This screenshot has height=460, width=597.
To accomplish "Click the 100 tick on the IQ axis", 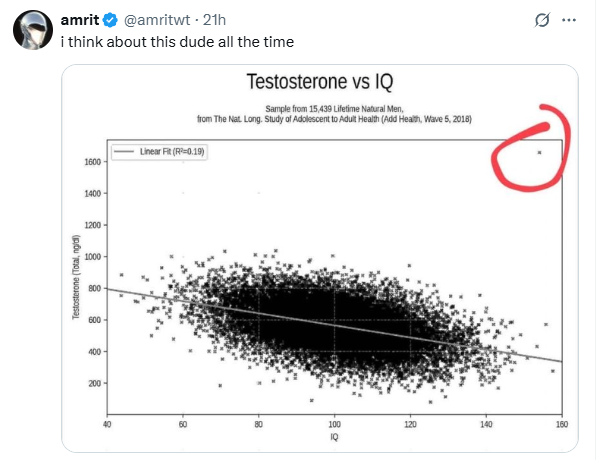I will [334, 424].
